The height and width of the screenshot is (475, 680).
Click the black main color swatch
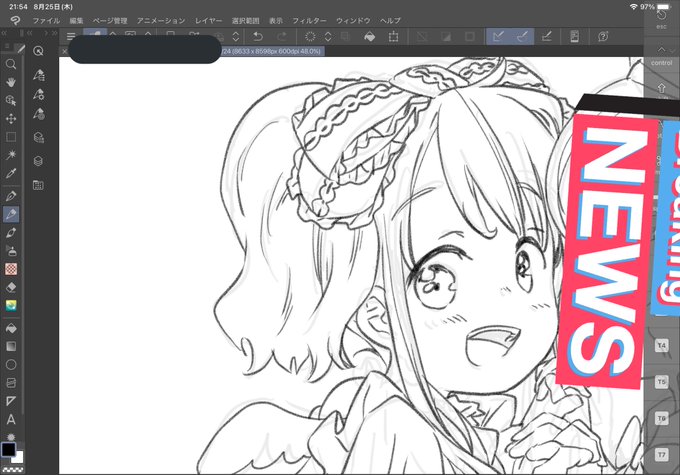[x=8, y=449]
